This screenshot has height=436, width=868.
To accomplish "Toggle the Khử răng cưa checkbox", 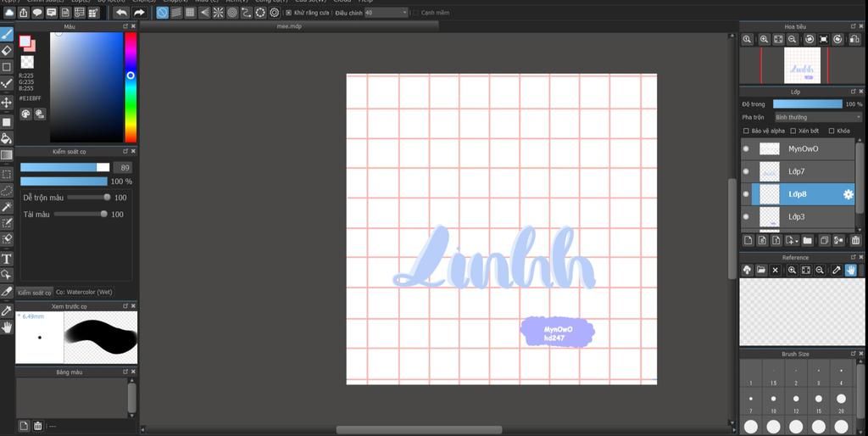I will click(288, 12).
